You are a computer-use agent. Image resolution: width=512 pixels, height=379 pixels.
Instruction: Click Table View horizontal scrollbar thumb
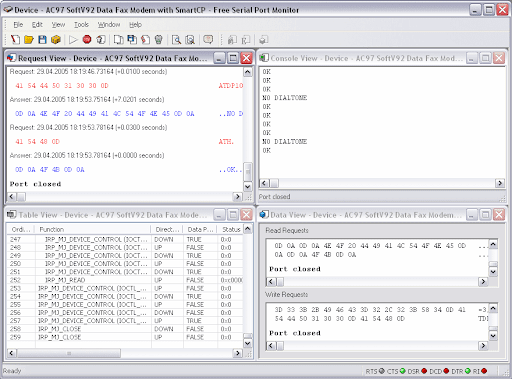coord(68,353)
